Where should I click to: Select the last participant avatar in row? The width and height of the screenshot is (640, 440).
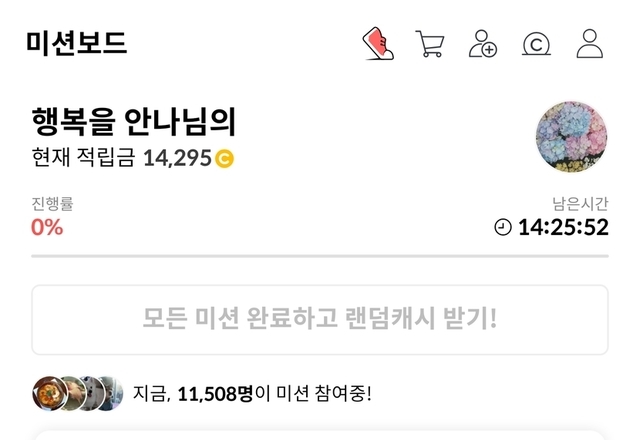(x=112, y=393)
